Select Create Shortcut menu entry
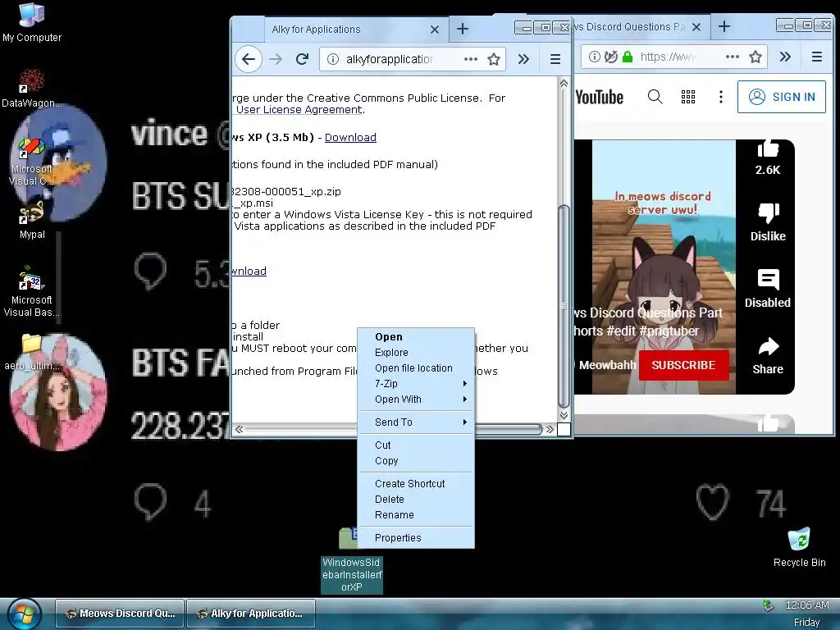Image resolution: width=840 pixels, height=630 pixels. (416, 484)
